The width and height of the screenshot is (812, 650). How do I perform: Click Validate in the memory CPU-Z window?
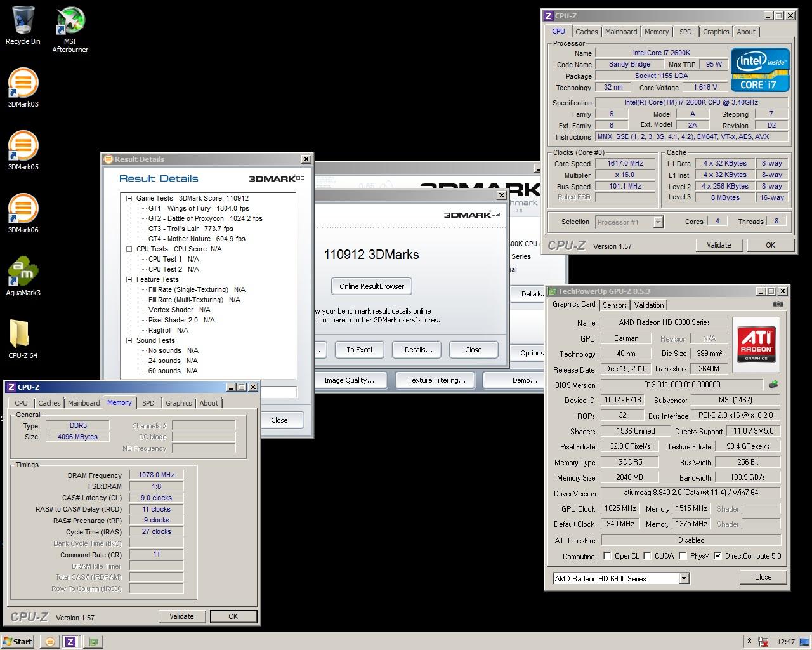pos(181,616)
